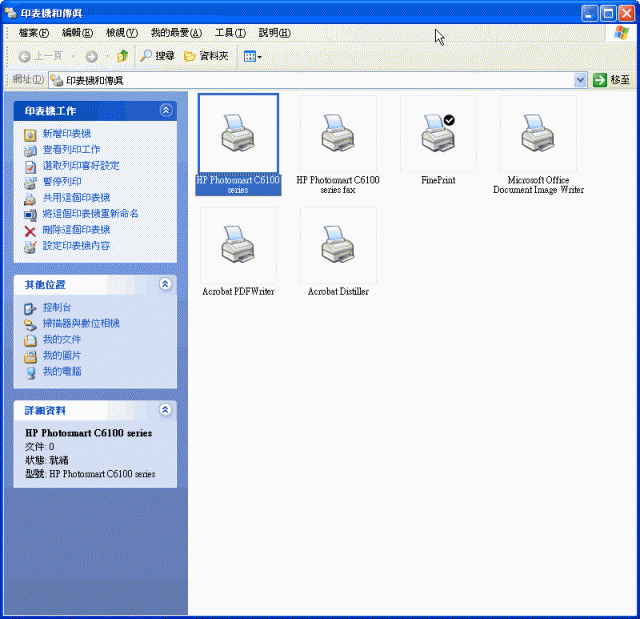Viewport: 640px width, 619px height.
Task: Open the 我的文件 link
Action: pyautogui.click(x=62, y=339)
